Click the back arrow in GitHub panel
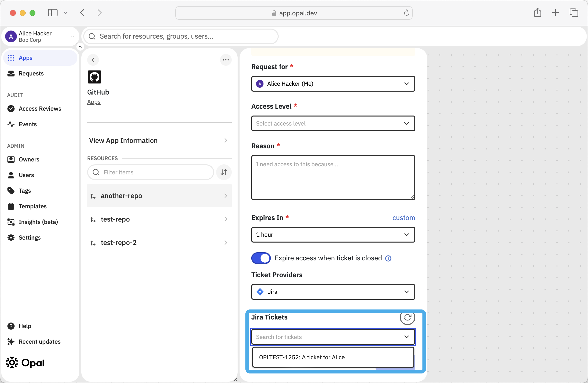This screenshot has width=588, height=383. coord(93,60)
